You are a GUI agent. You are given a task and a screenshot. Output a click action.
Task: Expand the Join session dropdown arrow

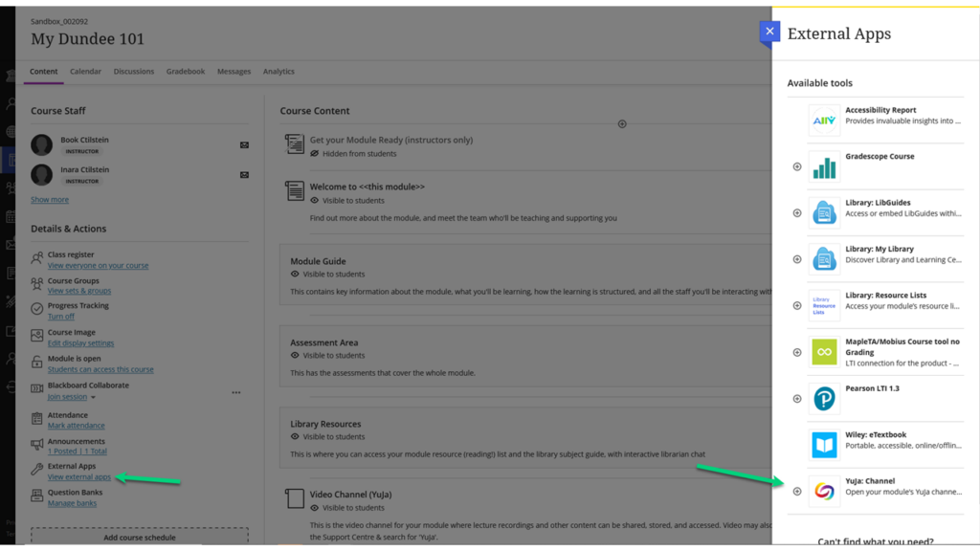tap(93, 397)
